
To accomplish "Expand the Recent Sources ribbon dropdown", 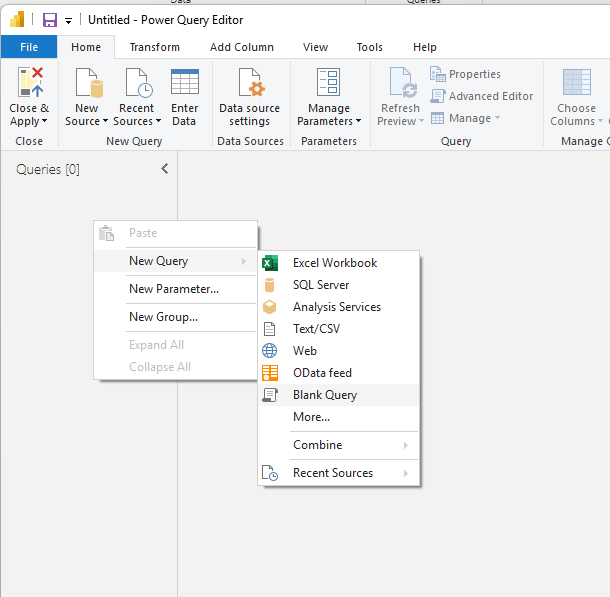I will [x=136, y=121].
